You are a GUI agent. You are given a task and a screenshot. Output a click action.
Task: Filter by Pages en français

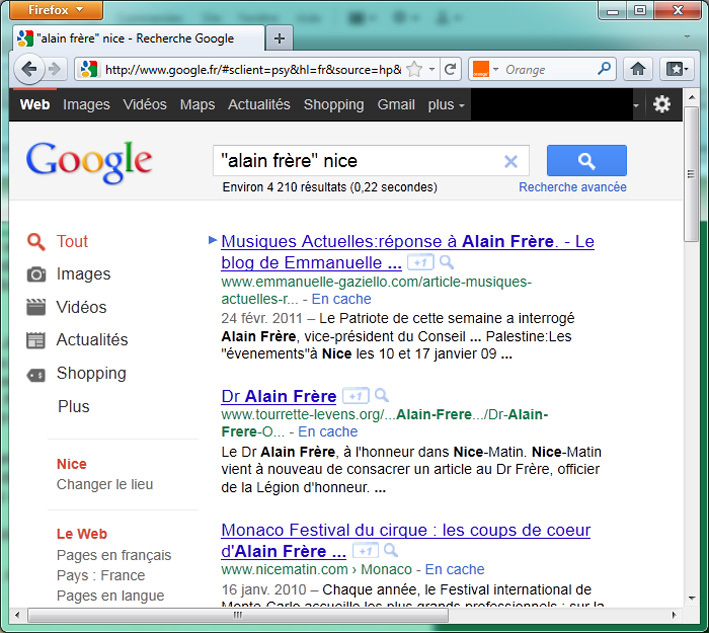pyautogui.click(x=114, y=555)
